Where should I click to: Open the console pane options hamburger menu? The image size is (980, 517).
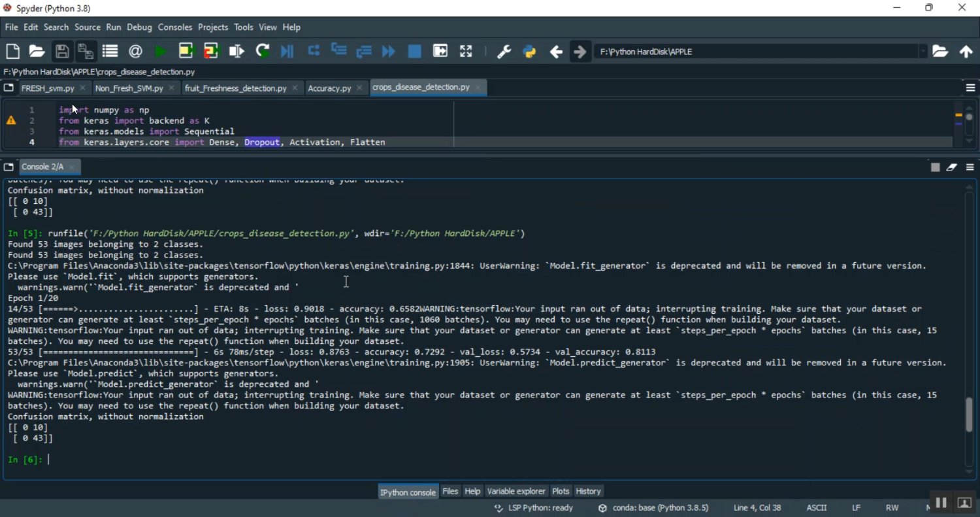point(970,167)
